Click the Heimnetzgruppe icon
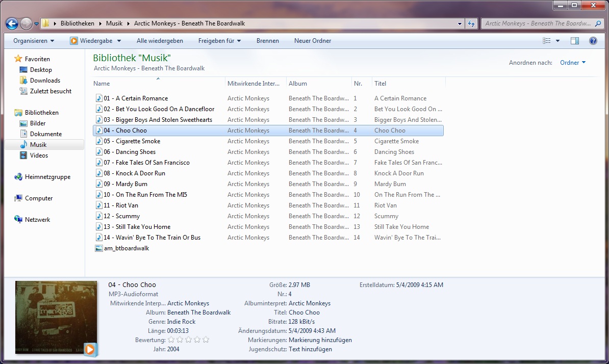609x364 pixels. click(18, 177)
